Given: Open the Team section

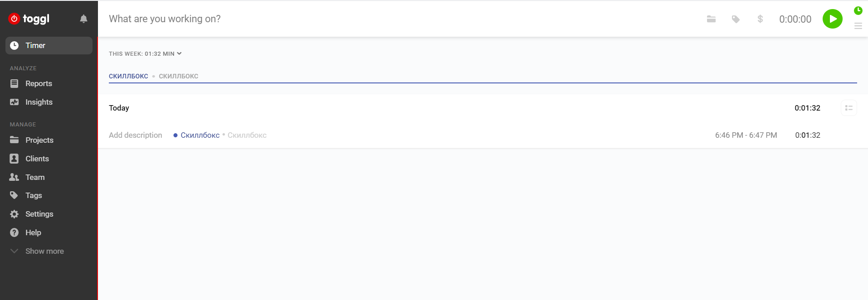Looking at the screenshot, I should coord(35,177).
